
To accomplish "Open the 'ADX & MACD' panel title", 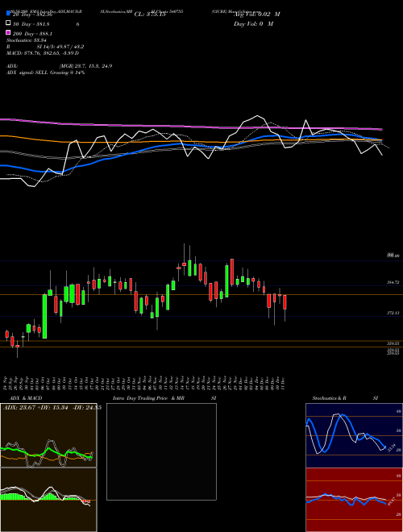I will [26, 398].
